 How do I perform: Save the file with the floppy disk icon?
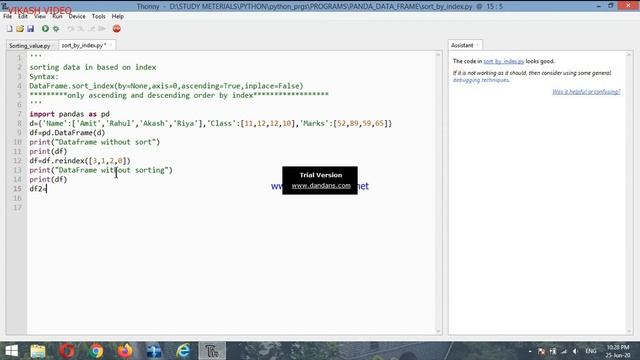click(31, 29)
